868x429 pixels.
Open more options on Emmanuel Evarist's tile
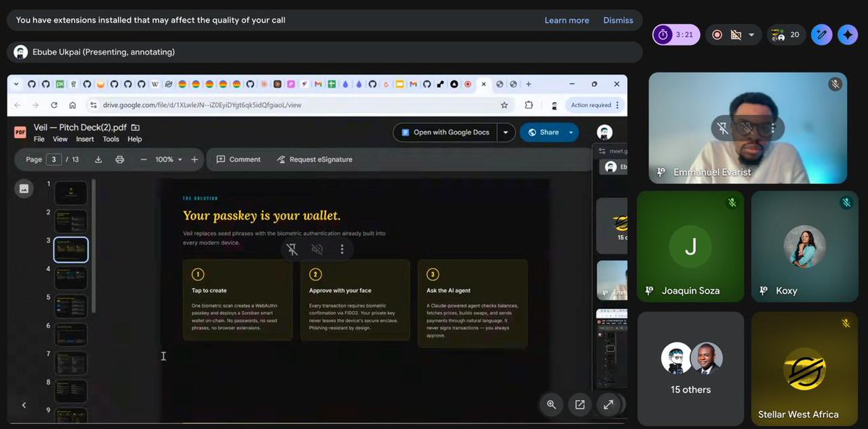[772, 129]
